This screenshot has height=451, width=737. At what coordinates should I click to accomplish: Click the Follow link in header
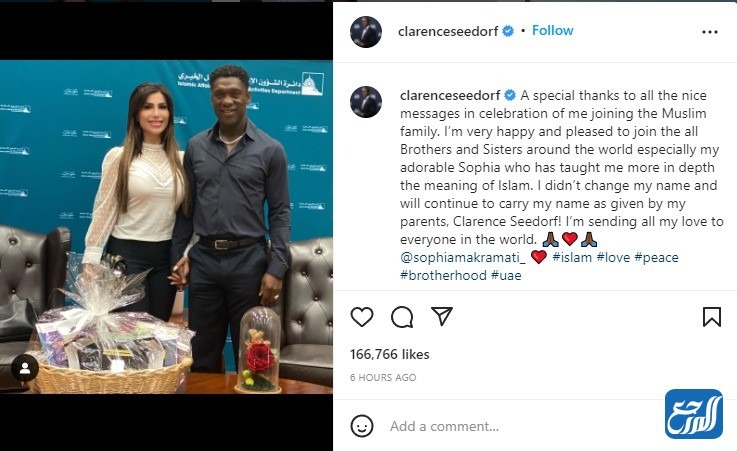553,31
